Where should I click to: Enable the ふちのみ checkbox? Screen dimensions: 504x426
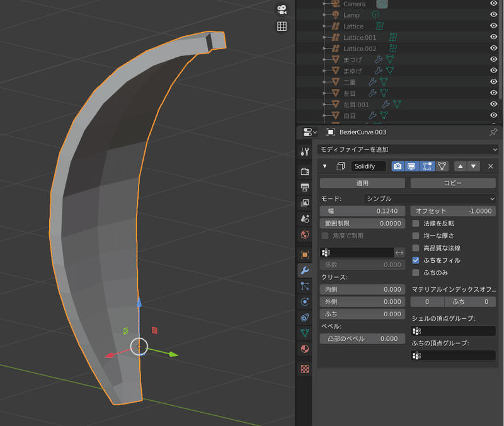coord(416,273)
